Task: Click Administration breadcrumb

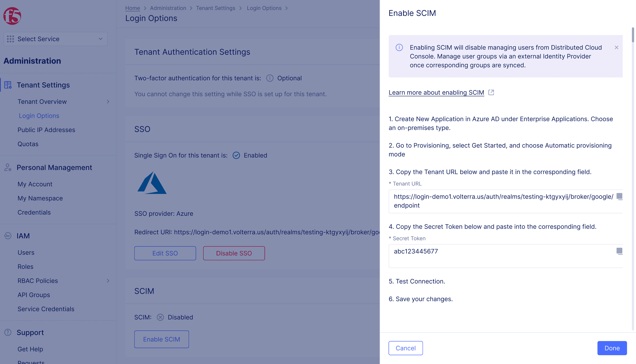Action: [x=168, y=8]
